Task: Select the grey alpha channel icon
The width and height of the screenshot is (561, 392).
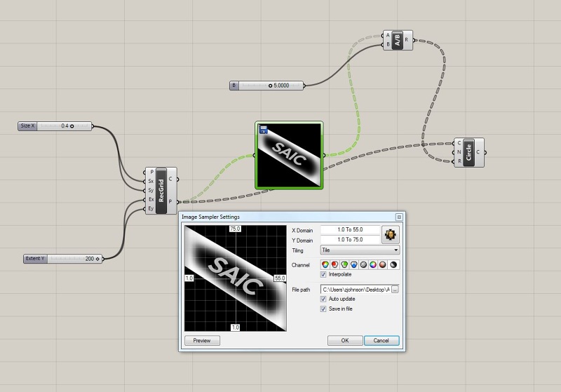Action: 365,264
